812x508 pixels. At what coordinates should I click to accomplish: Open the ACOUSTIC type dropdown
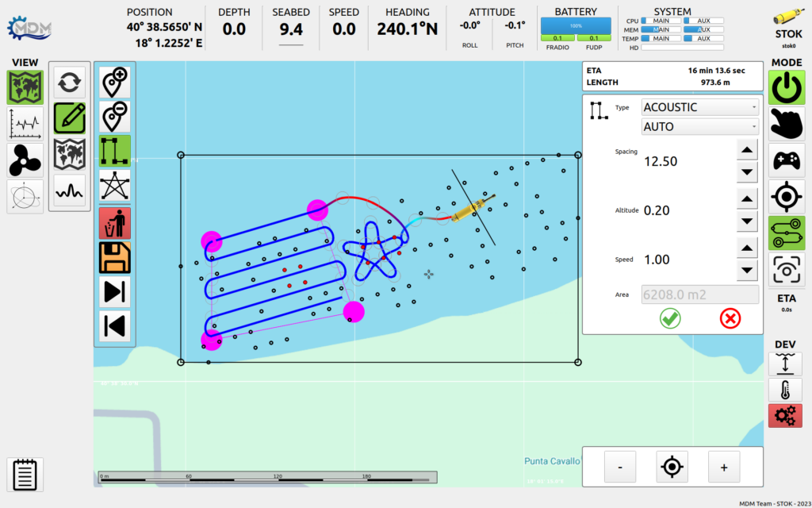[699, 107]
